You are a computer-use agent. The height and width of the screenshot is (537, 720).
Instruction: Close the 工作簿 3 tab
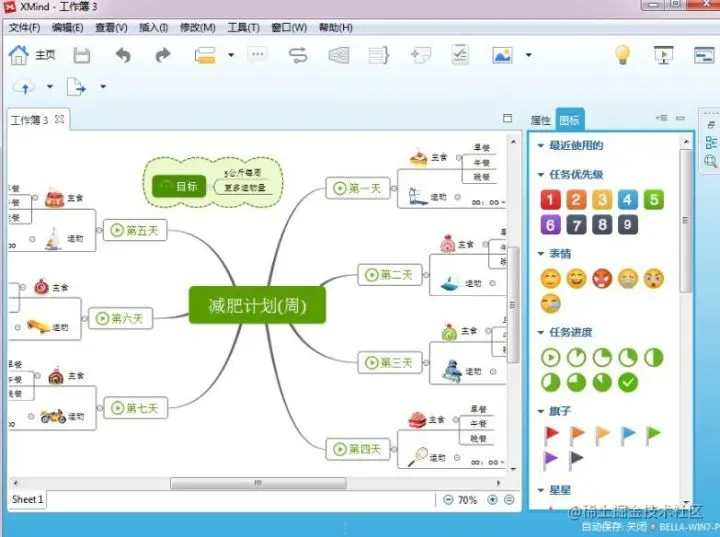[x=59, y=119]
